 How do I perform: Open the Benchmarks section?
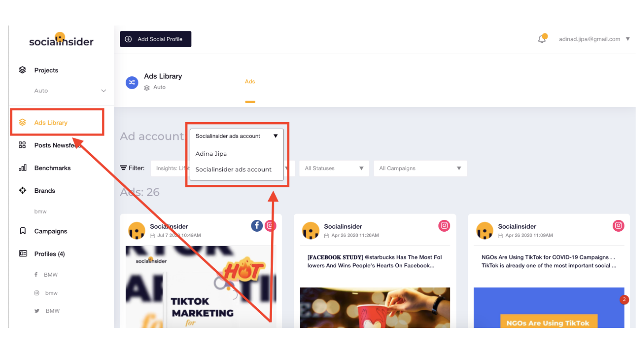pos(52,168)
